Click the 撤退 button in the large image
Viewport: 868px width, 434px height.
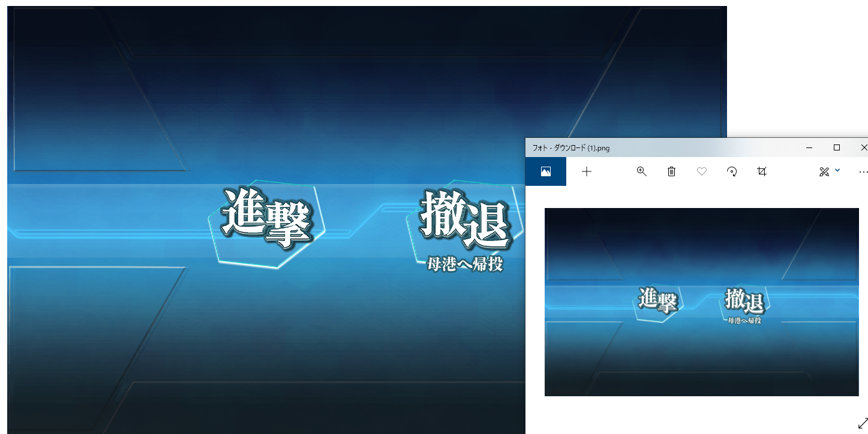click(465, 220)
